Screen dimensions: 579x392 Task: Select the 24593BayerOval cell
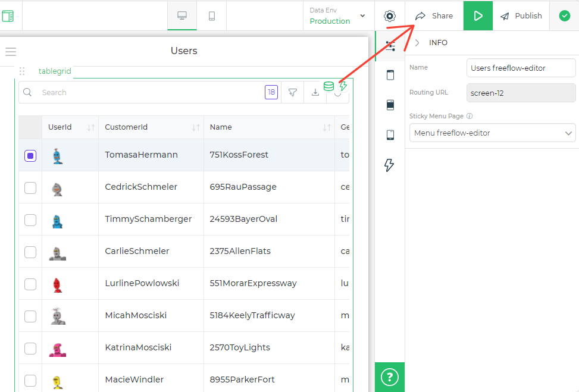pos(269,219)
